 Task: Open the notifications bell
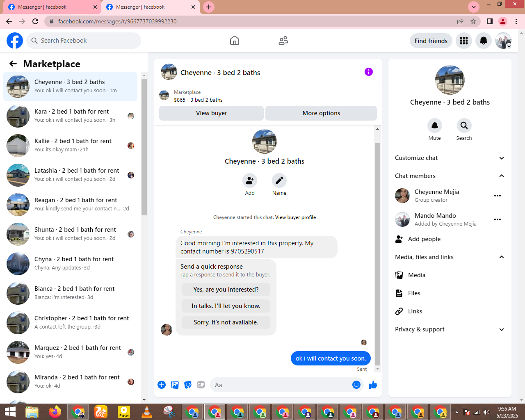point(484,41)
